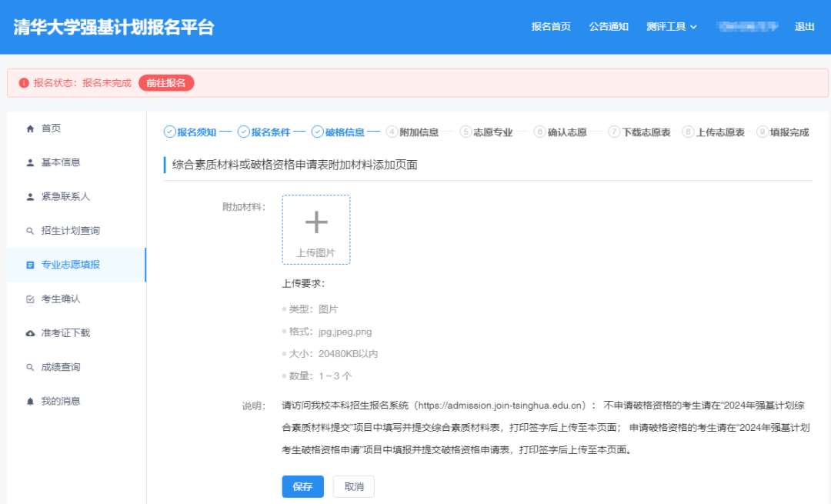Click the admission.join-tsinghua.edu.cn URL text
The image size is (831, 504).
(501, 406)
